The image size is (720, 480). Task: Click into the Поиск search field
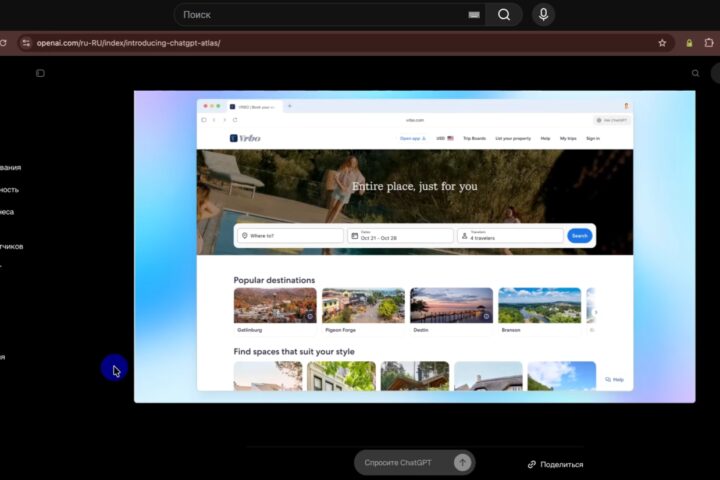(x=321, y=15)
